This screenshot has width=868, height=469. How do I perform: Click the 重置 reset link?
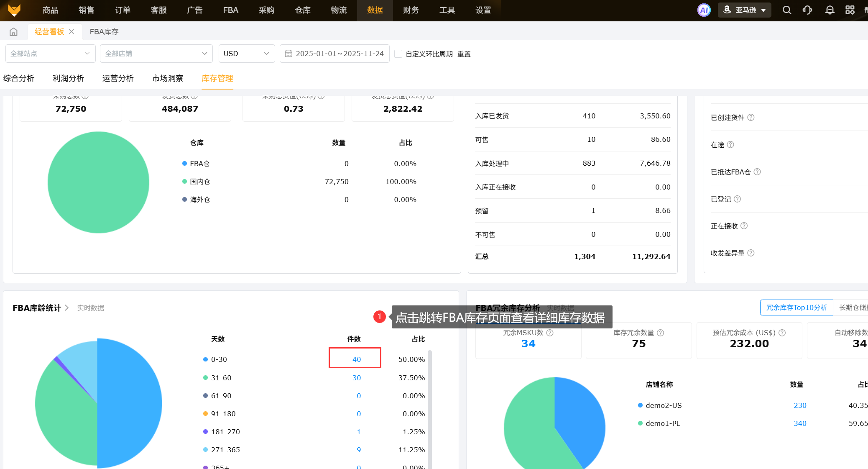(x=464, y=54)
